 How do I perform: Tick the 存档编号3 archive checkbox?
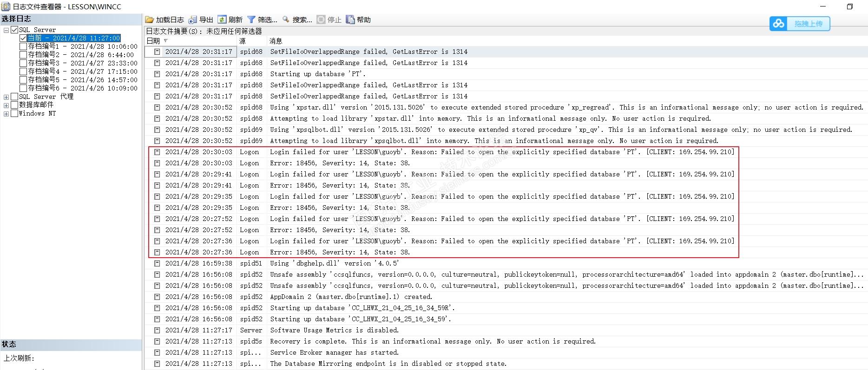point(23,63)
